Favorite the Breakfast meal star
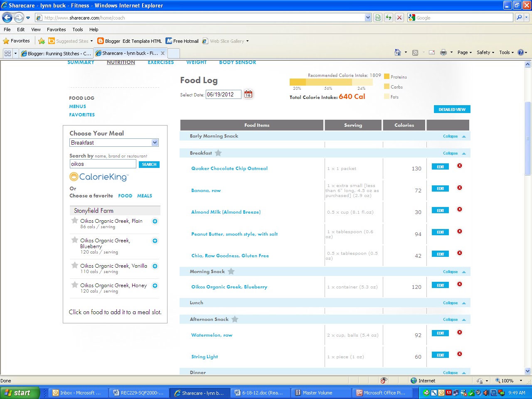Image resolution: width=532 pixels, height=399 pixels. (218, 153)
